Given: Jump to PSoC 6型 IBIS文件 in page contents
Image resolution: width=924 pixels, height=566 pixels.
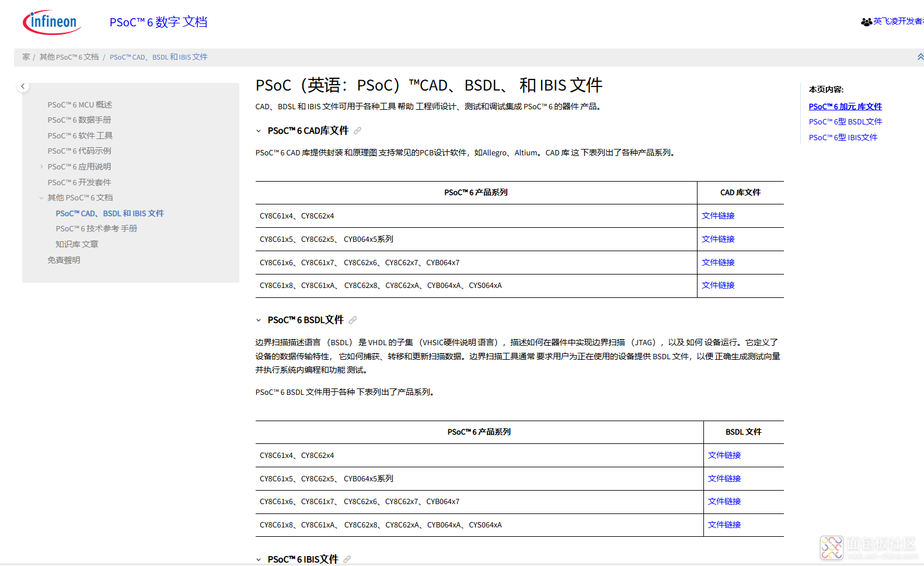Looking at the screenshot, I should click(843, 137).
